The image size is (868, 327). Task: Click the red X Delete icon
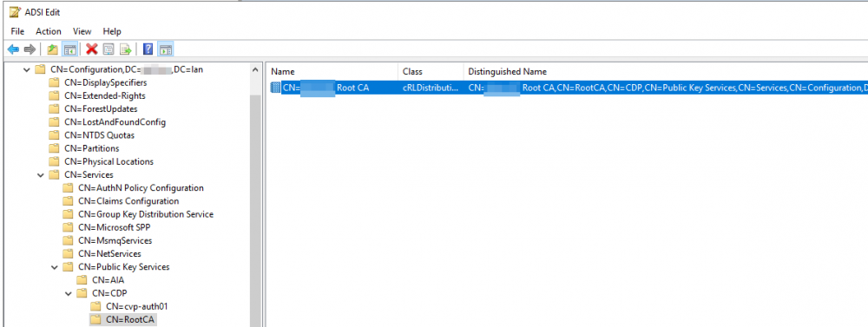pos(92,49)
